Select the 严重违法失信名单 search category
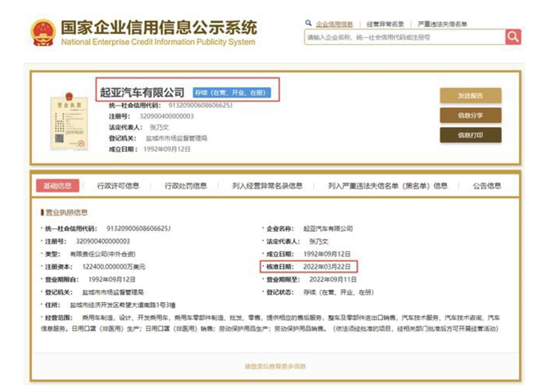The width and height of the screenshot is (550, 392). click(442, 24)
